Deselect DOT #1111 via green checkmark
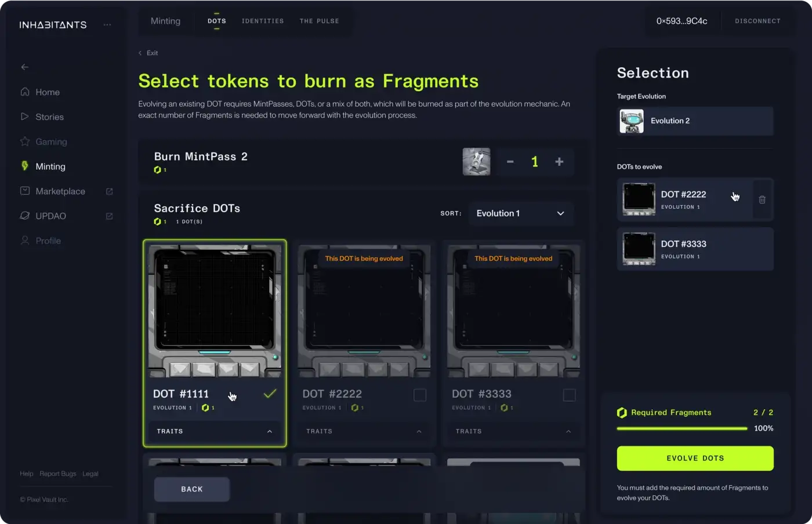Screen dimensions: 812x524 click(x=270, y=394)
